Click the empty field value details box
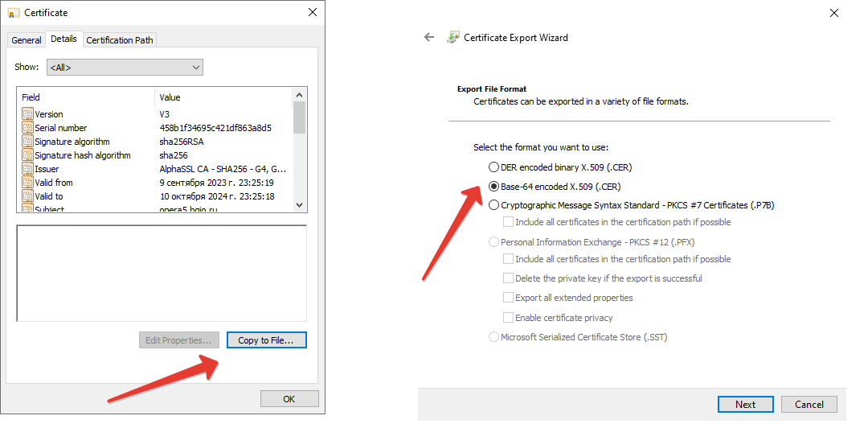Image resolution: width=868 pixels, height=424 pixels. coord(162,274)
